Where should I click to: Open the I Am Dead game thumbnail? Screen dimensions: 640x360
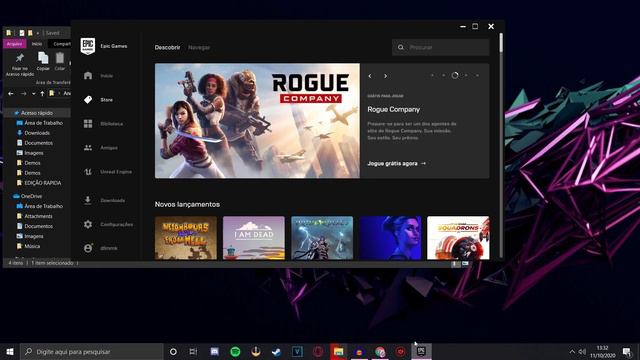[254, 238]
